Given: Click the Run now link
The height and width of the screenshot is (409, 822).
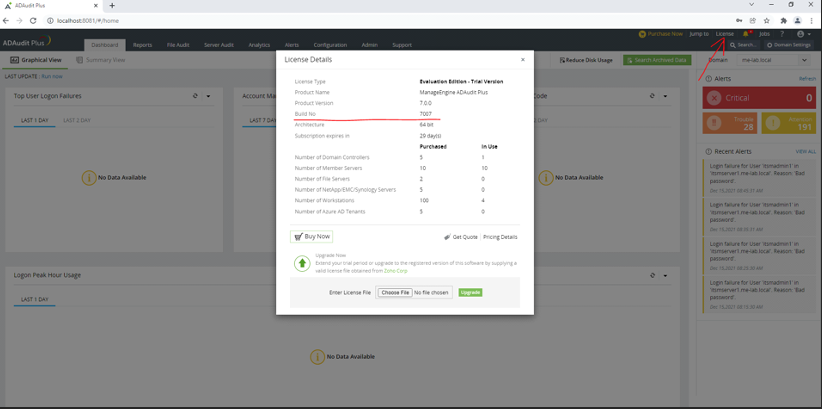Looking at the screenshot, I should point(52,77).
